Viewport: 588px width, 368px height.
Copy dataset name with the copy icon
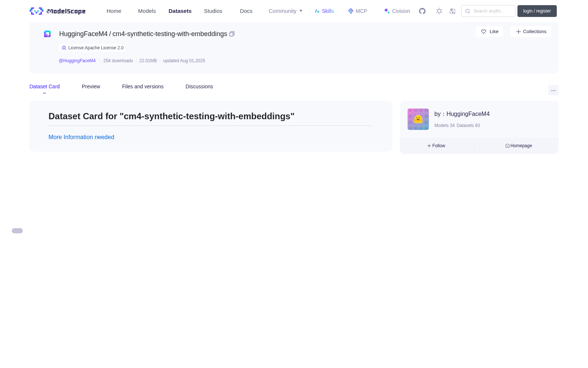tap(232, 34)
